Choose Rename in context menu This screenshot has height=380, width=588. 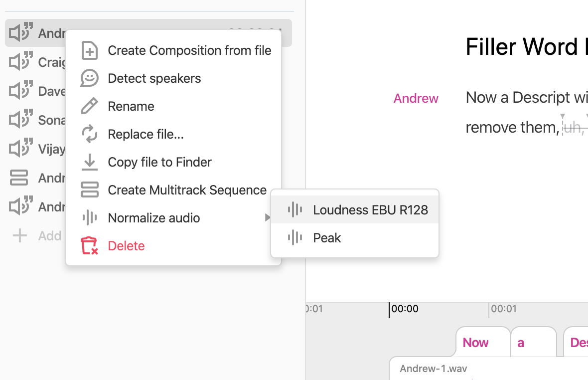point(173,106)
